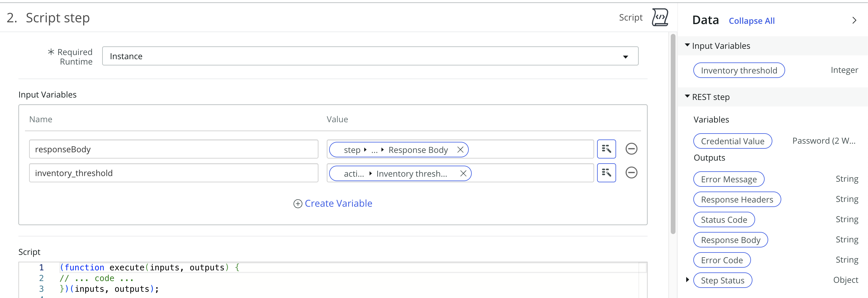Screen dimensions: 868x298
Task: Select the Response Headers data pill
Action: 737,200
